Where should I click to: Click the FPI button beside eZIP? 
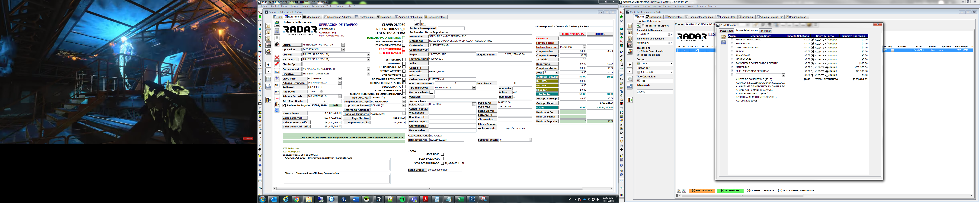pyautogui.click(x=423, y=23)
